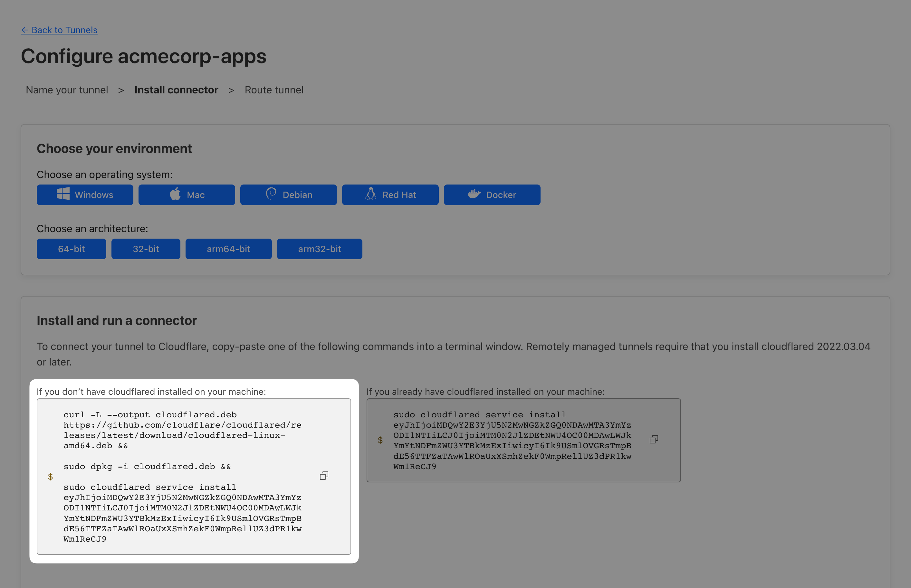Click 'Install and run a connector' heading
Viewport: 911px width, 588px height.
pos(117,320)
